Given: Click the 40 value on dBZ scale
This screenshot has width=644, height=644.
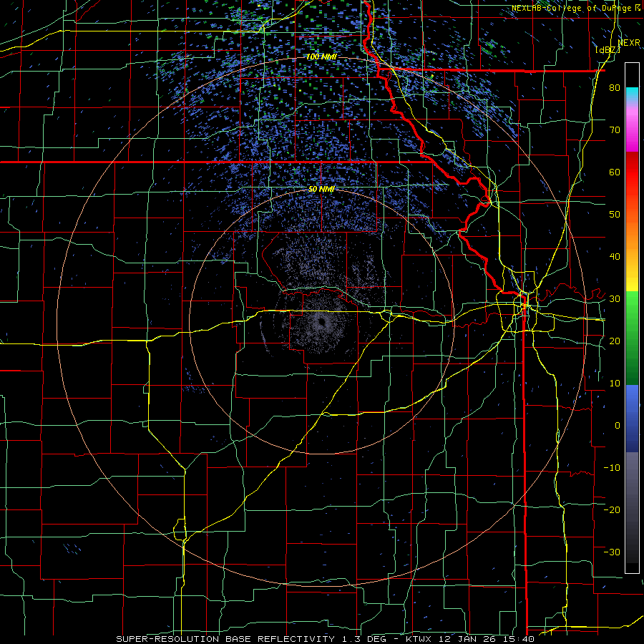Looking at the screenshot, I should (615, 257).
